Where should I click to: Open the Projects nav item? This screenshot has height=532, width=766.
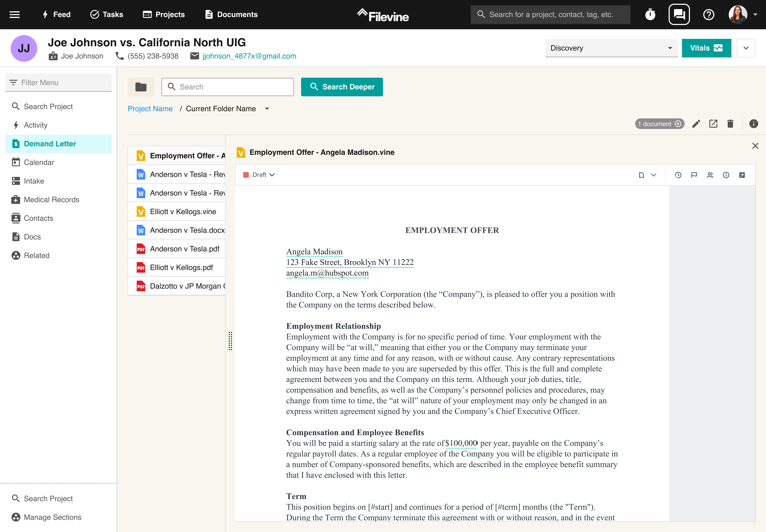click(163, 14)
